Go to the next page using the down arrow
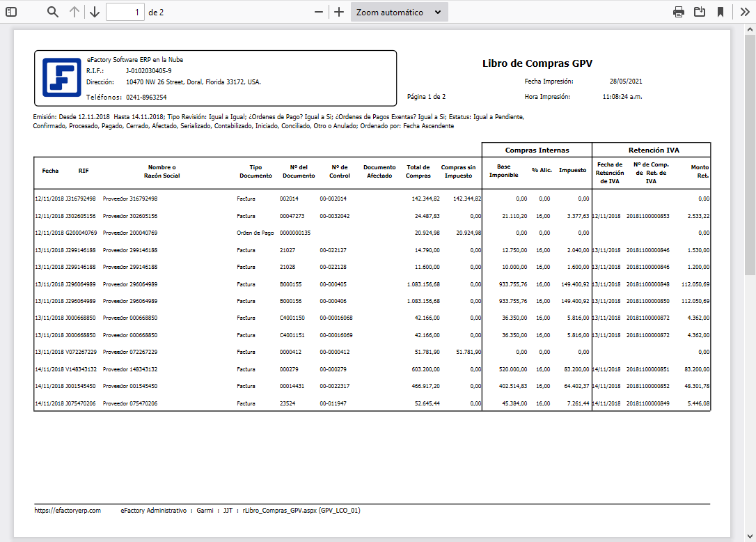This screenshot has height=542, width=756. (x=94, y=11)
